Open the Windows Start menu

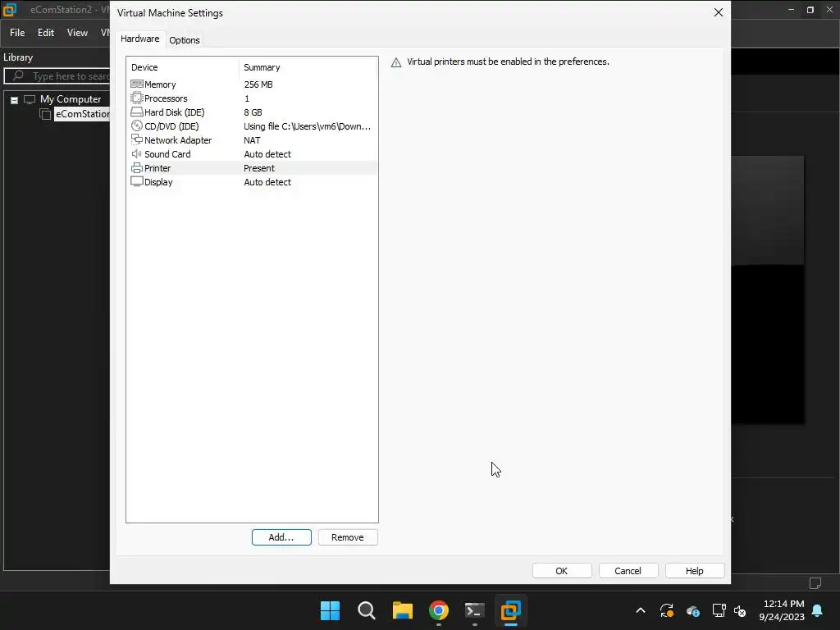click(x=330, y=610)
